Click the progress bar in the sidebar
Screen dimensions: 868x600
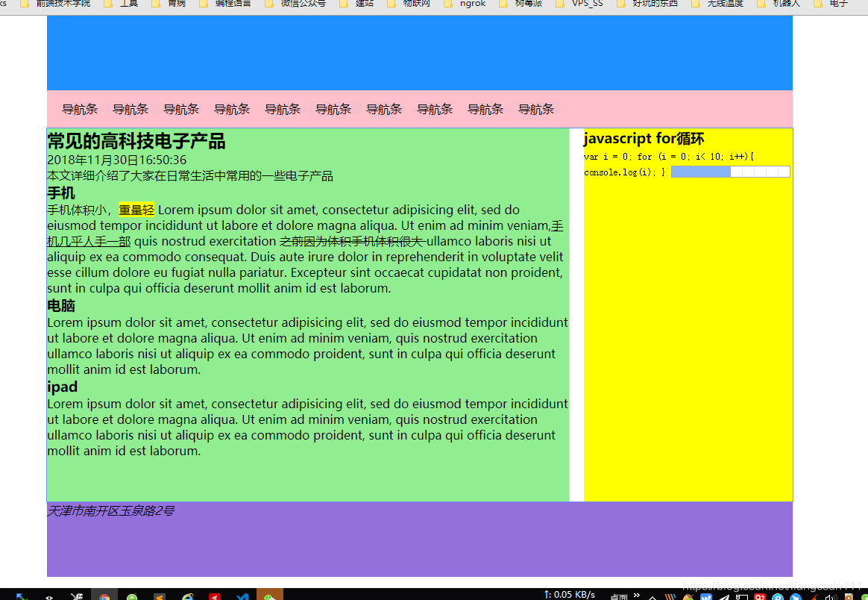click(x=730, y=172)
